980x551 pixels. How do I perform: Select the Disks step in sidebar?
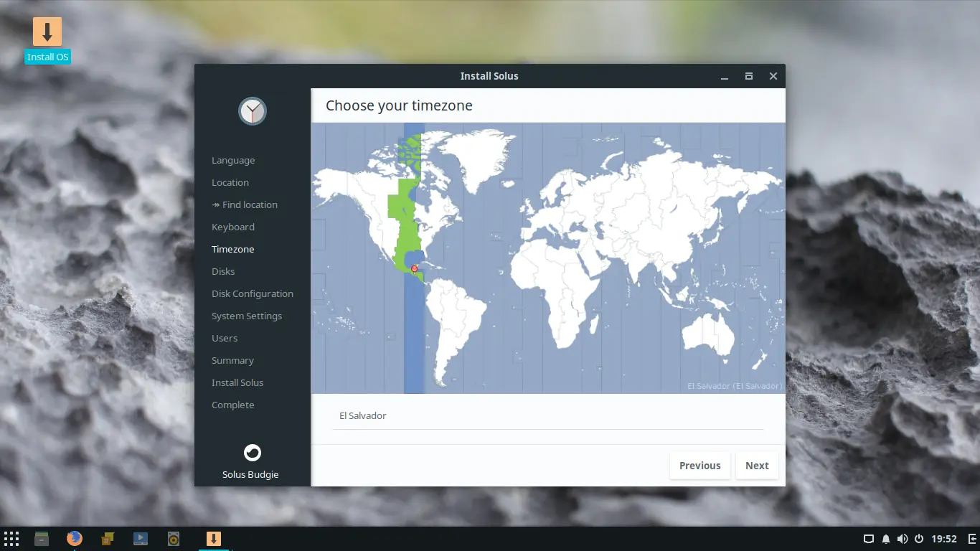click(x=223, y=272)
